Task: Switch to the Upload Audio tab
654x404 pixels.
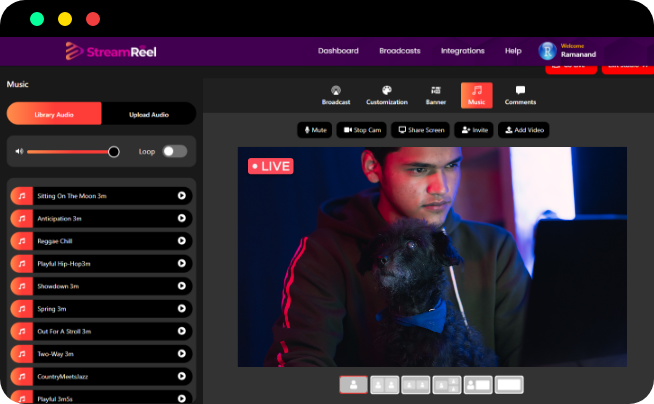Action: (149, 114)
